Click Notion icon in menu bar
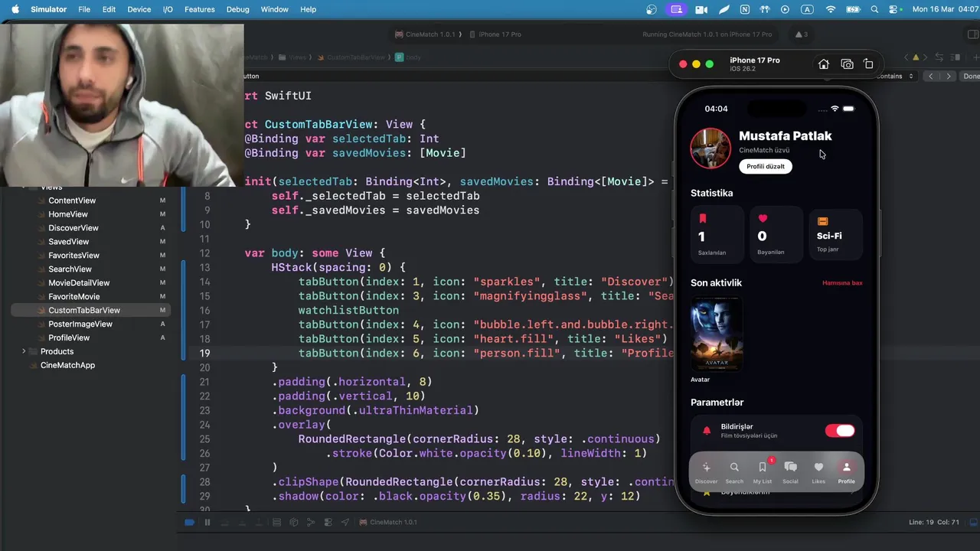The width and height of the screenshot is (980, 551). [745, 9]
